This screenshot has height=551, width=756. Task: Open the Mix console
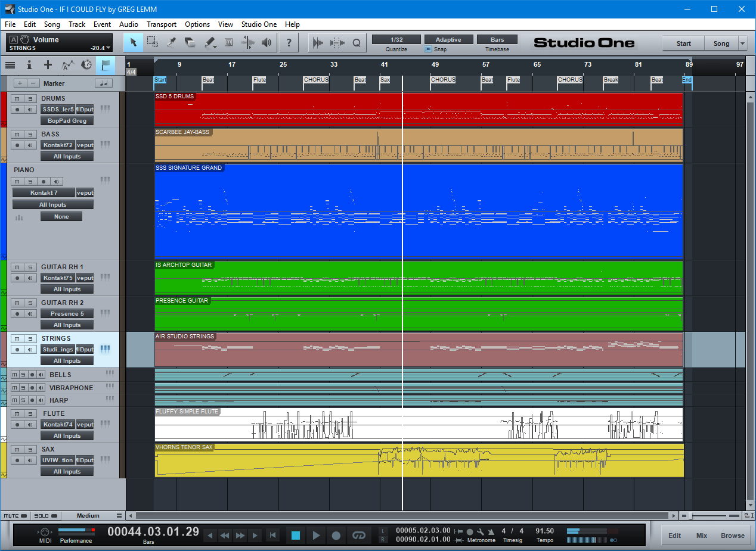702,536
